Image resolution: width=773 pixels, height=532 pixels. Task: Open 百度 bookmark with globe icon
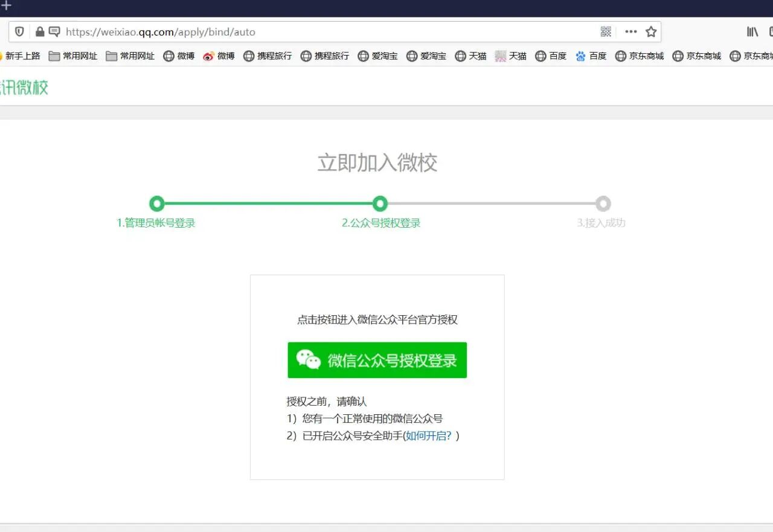[x=551, y=56]
